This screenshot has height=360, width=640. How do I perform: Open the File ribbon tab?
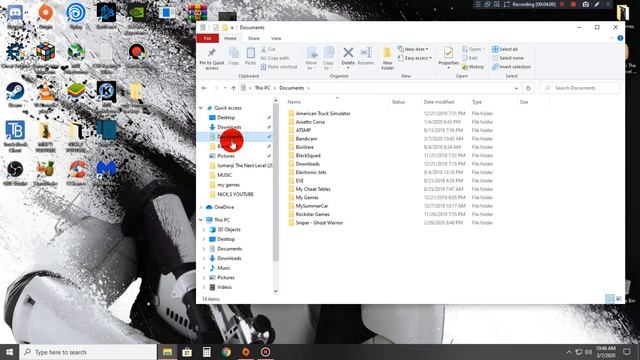(x=208, y=38)
